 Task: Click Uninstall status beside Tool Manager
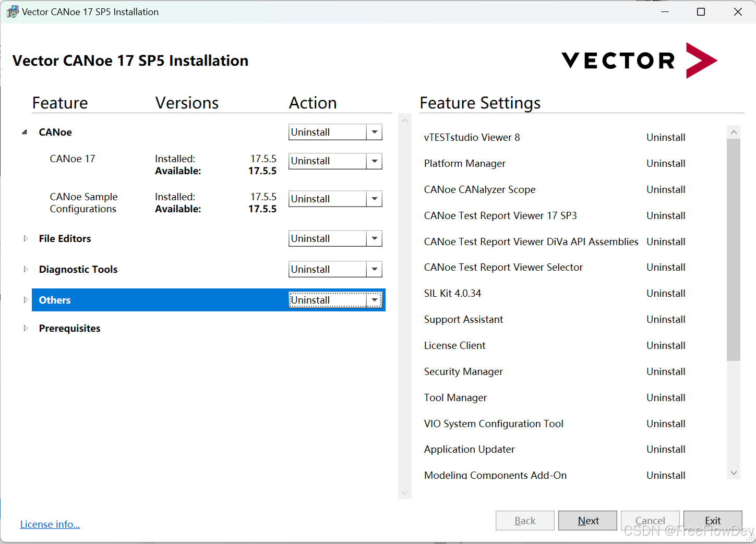[x=666, y=397]
